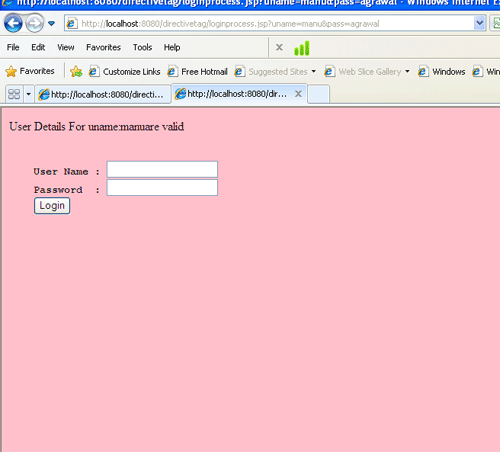The height and width of the screenshot is (452, 500).
Task: Select the active localhost:8080/dir... tab
Action: tap(239, 94)
